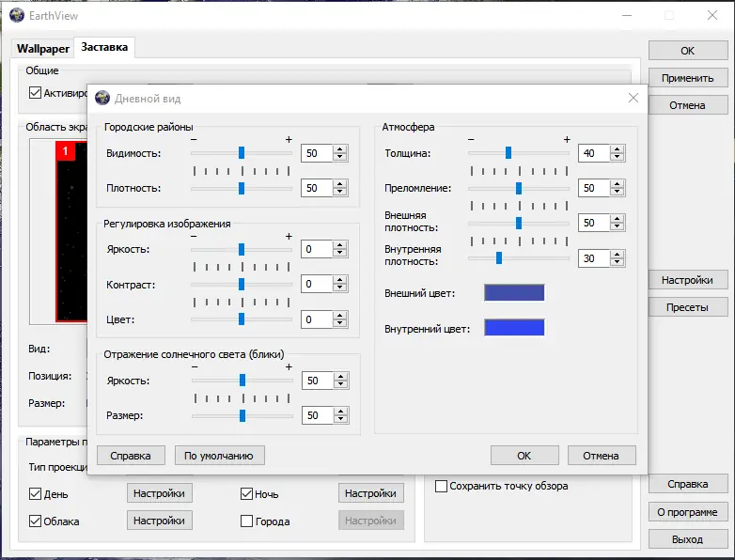Open Настройки next to Ночь
735x560 pixels.
point(370,493)
